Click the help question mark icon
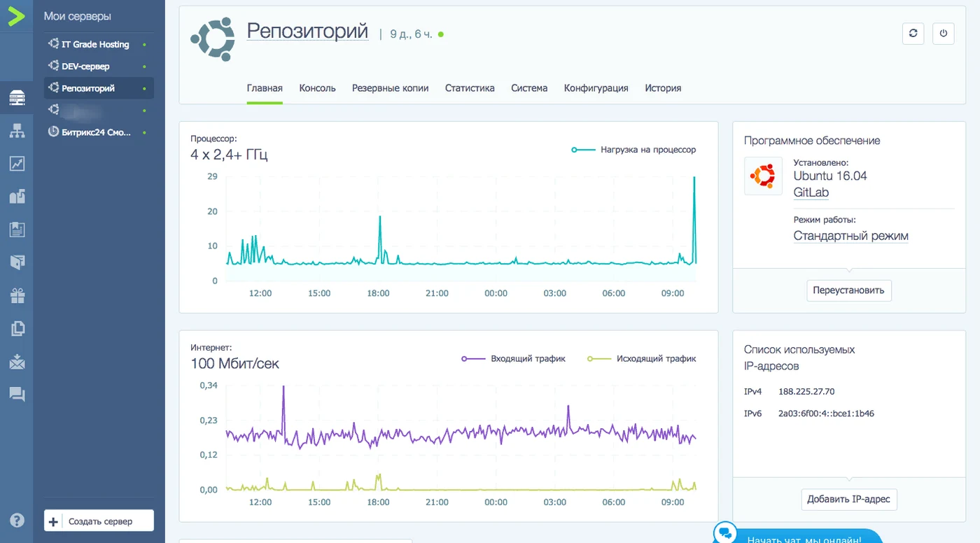Image resolution: width=980 pixels, height=543 pixels. tap(17, 520)
